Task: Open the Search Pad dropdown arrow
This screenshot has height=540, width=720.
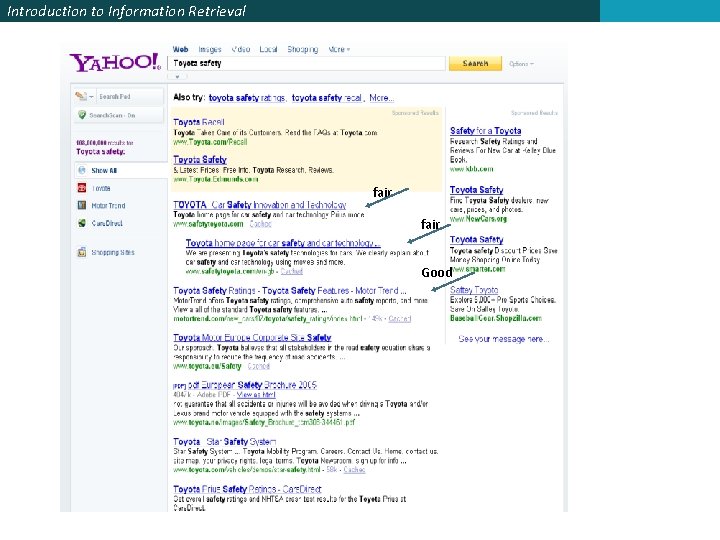Action: click(91, 96)
